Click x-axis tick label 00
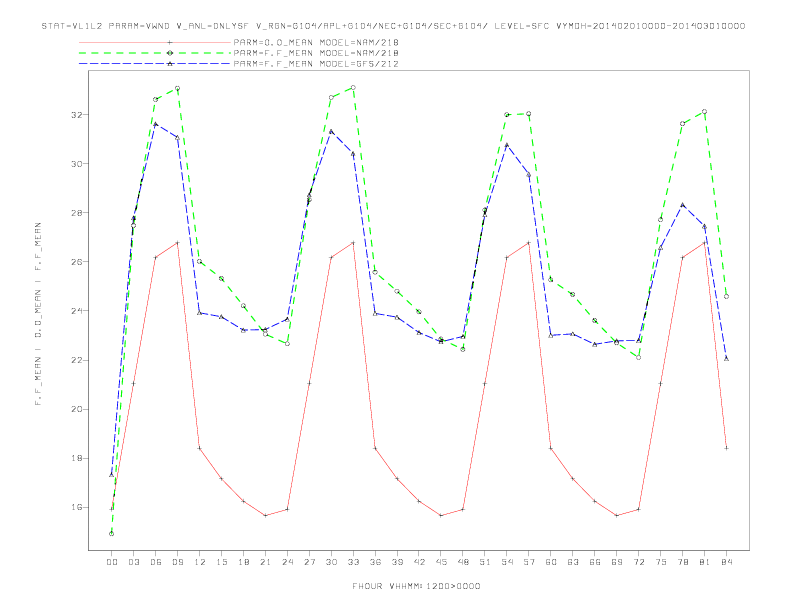 [112, 562]
